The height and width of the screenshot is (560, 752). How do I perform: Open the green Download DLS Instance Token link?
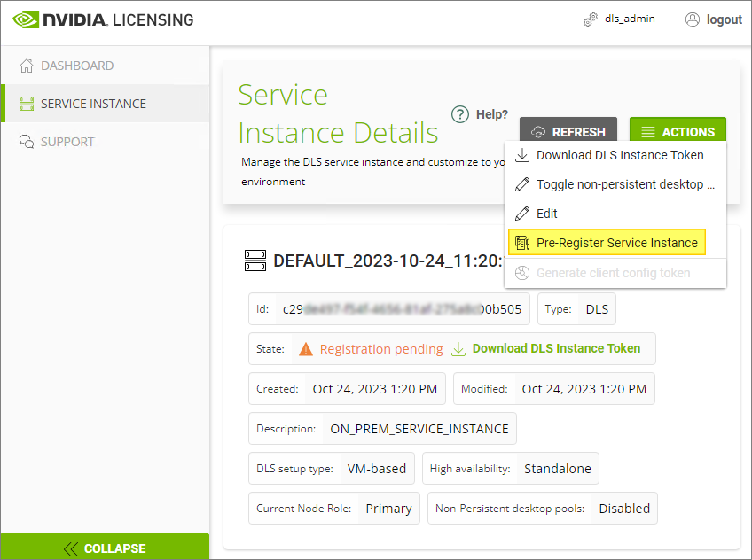tap(555, 348)
